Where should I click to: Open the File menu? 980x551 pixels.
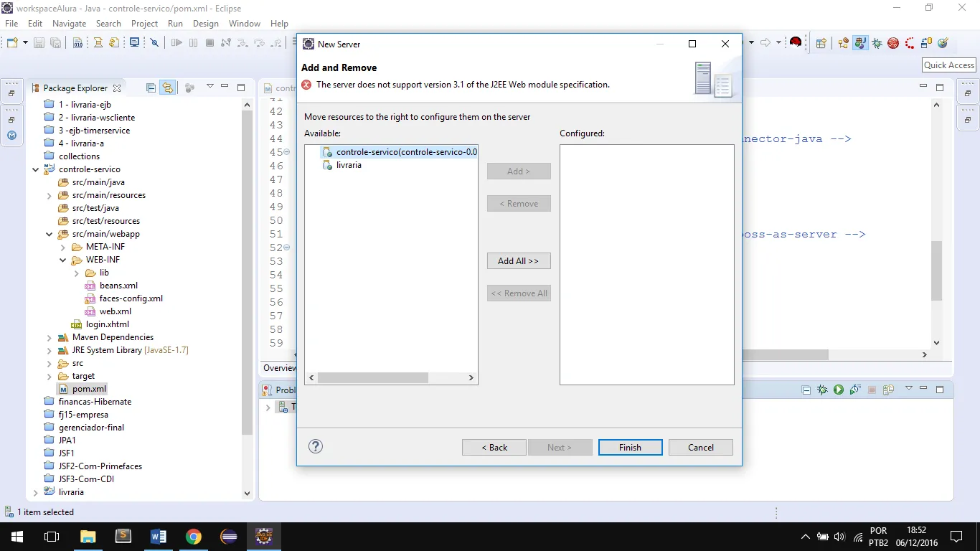point(11,23)
